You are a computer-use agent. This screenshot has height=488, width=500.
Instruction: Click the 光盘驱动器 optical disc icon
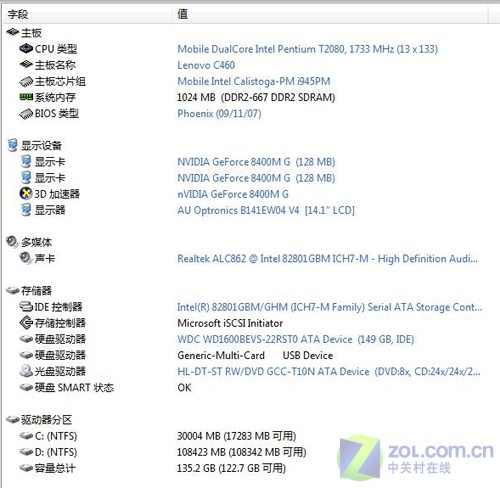coord(26,371)
